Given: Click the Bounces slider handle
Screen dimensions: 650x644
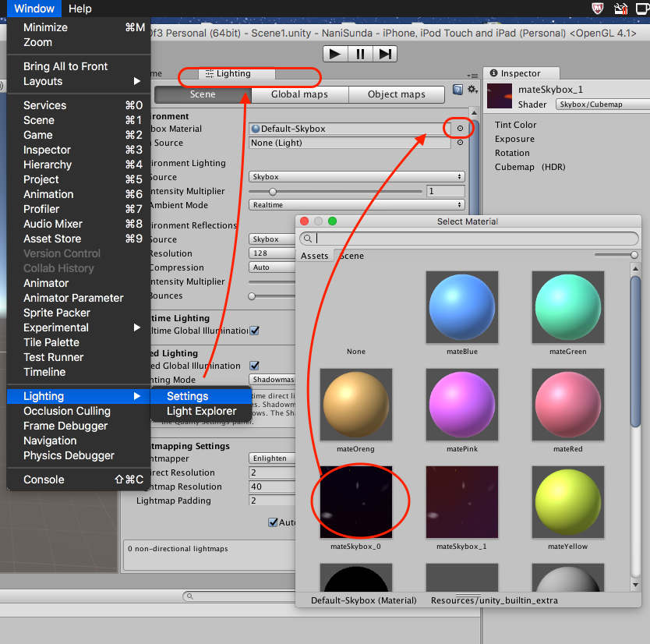Looking at the screenshot, I should 252,296.
